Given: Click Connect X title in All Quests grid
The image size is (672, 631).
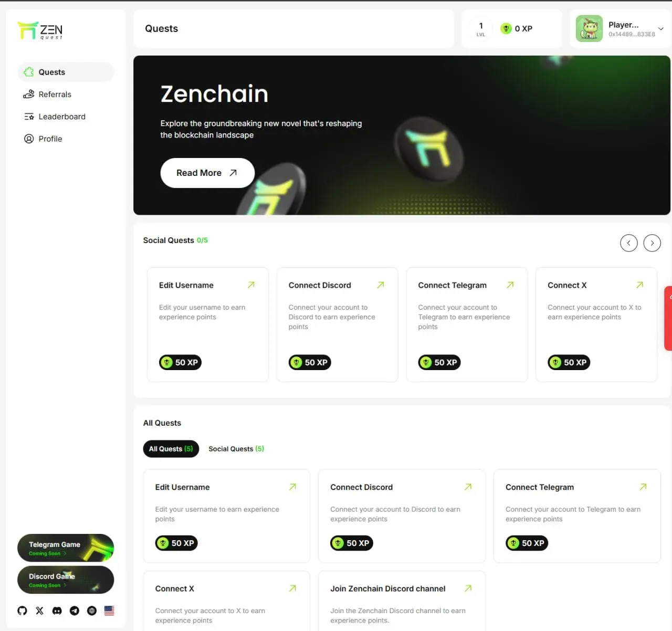Looking at the screenshot, I should pyautogui.click(x=175, y=588).
